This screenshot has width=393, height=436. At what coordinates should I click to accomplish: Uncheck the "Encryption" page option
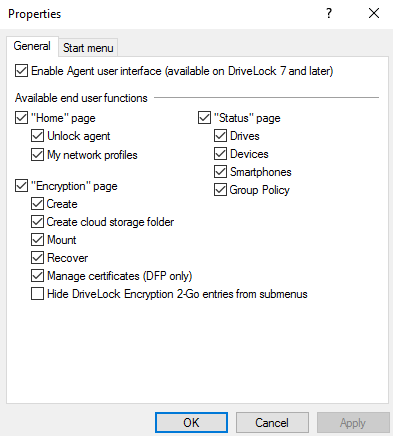click(21, 186)
